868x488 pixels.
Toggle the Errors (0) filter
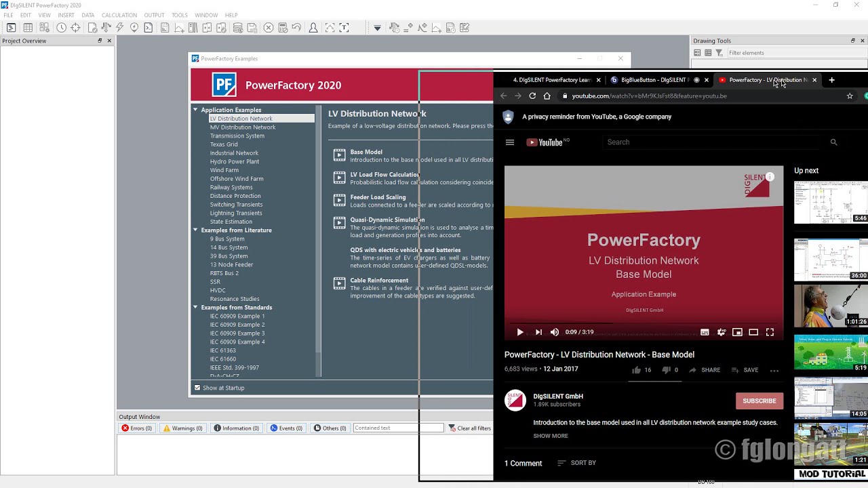[136, 428]
